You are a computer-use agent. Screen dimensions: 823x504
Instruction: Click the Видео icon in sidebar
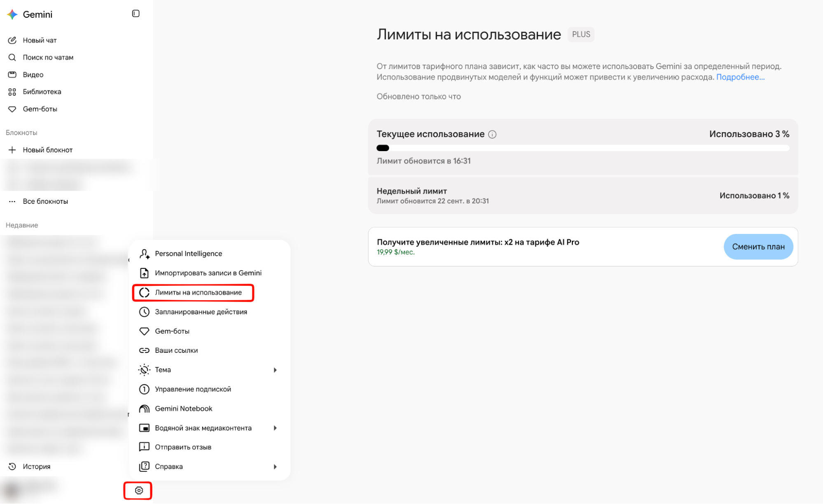tap(12, 75)
